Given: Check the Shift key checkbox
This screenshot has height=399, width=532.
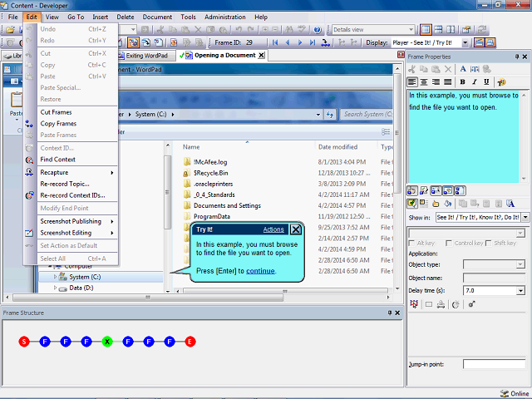Looking at the screenshot, I should click(489, 244).
